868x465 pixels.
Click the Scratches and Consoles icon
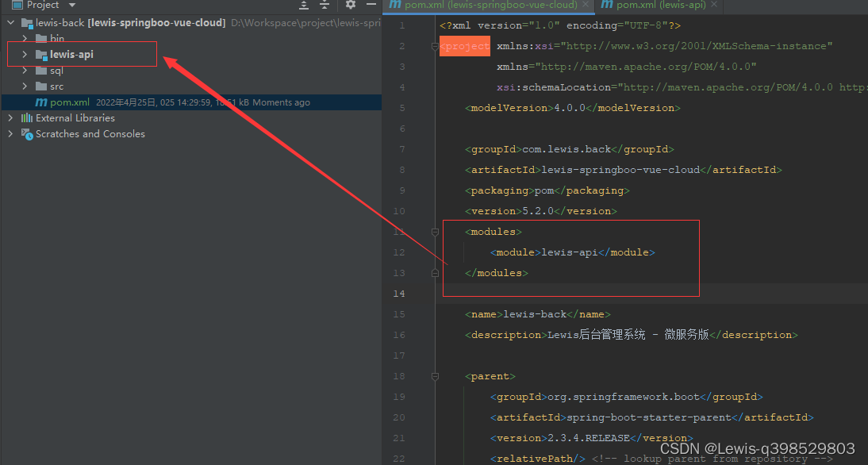[x=26, y=134]
